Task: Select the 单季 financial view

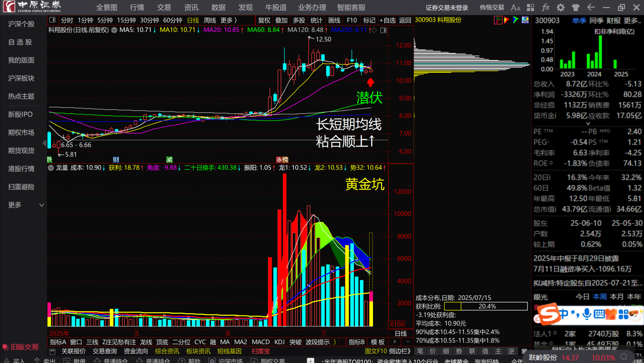Action: point(579,21)
